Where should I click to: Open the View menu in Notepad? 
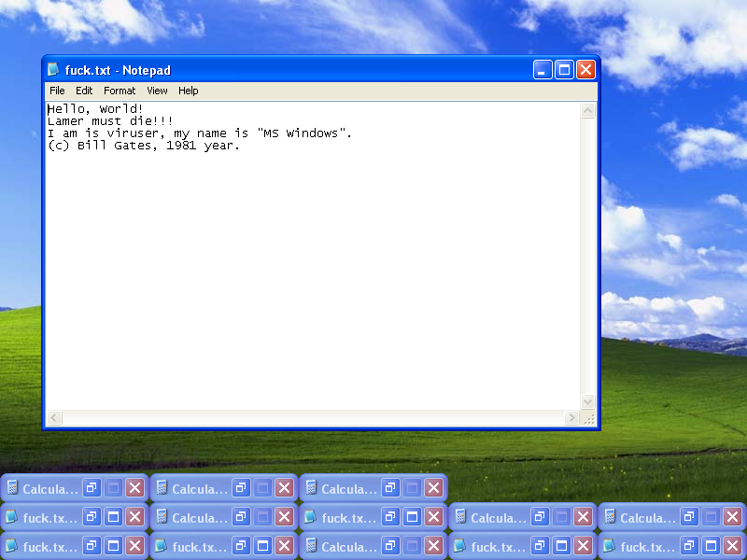point(157,91)
